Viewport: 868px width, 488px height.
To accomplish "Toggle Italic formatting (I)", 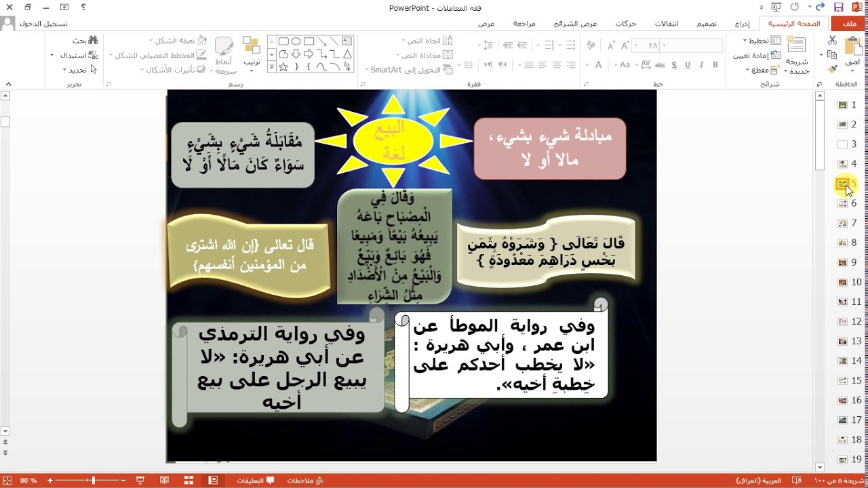I will [702, 65].
